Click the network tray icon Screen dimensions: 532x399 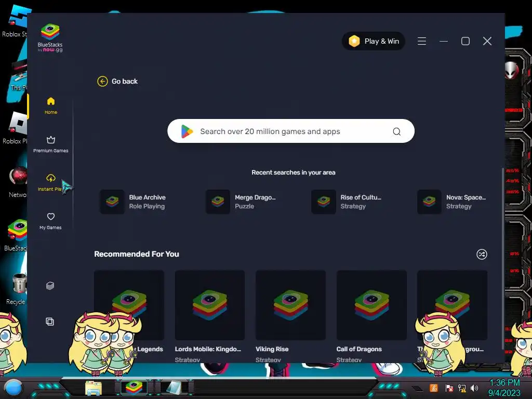(x=462, y=388)
